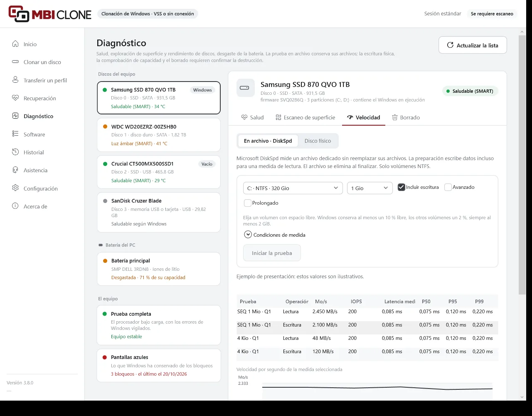
Task: Click the Transferir un perfil person icon
Action: click(x=15, y=80)
